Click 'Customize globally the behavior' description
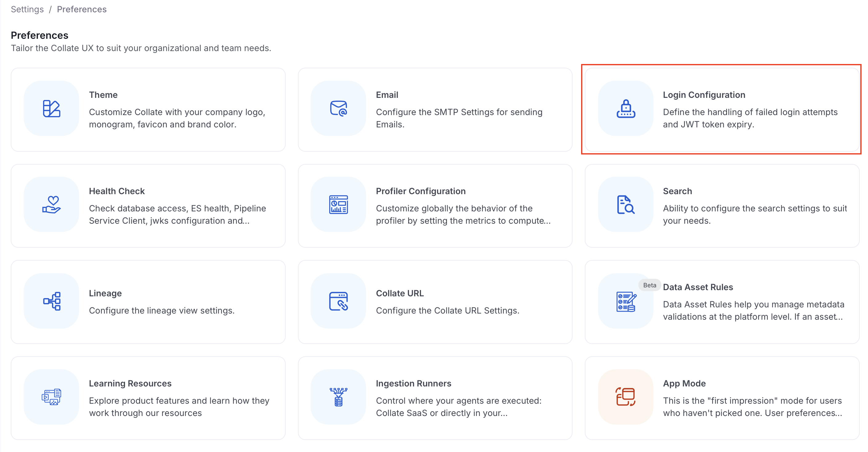The width and height of the screenshot is (868, 452). point(463,214)
